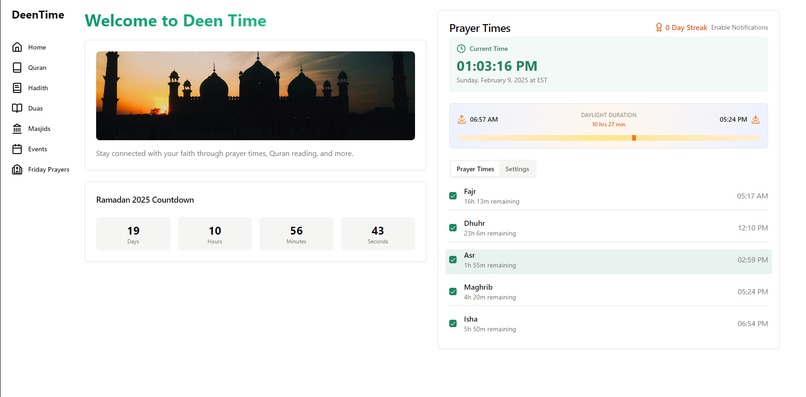Click the '1h 55m remaining' Asr text

point(490,265)
